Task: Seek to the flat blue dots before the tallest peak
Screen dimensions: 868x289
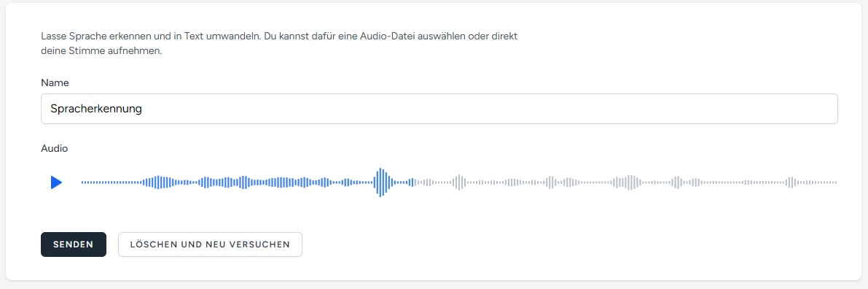Action: click(x=365, y=182)
